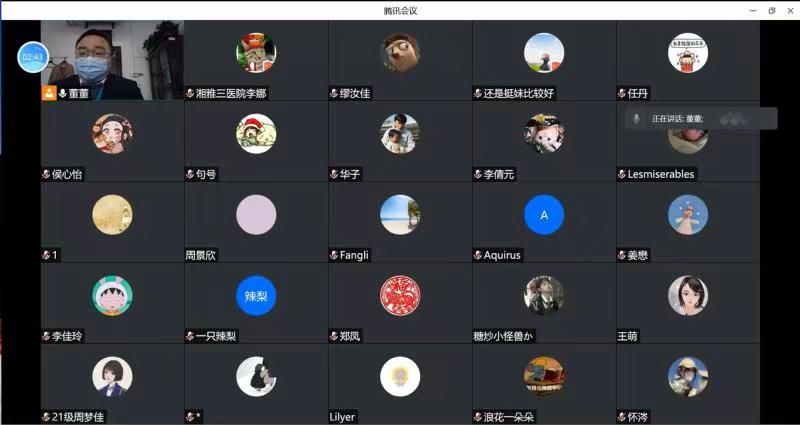Screen dimensions: 800x425
Task: Click the muted mic icon beside Aquirus
Action: coord(478,255)
